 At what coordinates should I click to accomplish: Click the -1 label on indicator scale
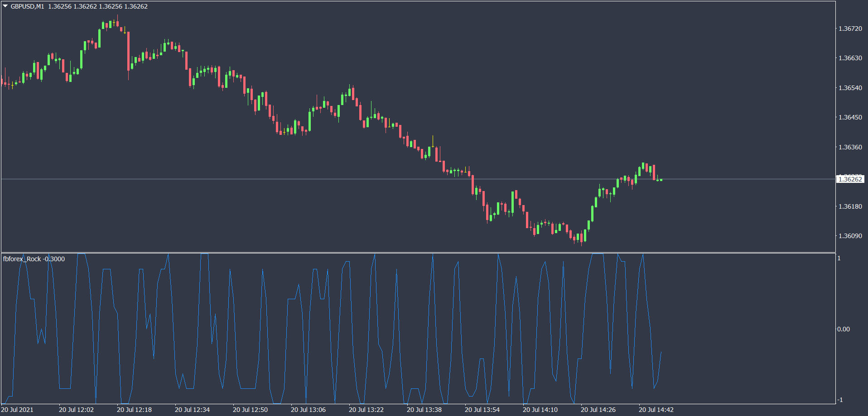[839, 400]
